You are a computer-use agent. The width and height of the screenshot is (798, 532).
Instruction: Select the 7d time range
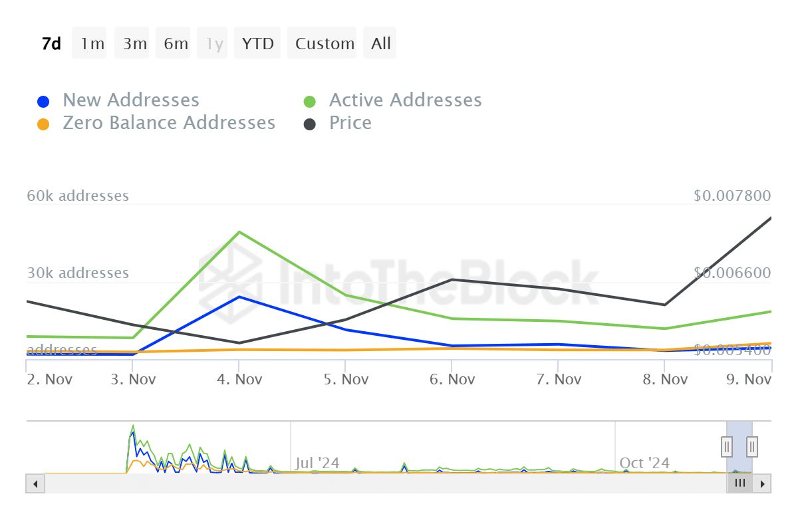coord(51,44)
